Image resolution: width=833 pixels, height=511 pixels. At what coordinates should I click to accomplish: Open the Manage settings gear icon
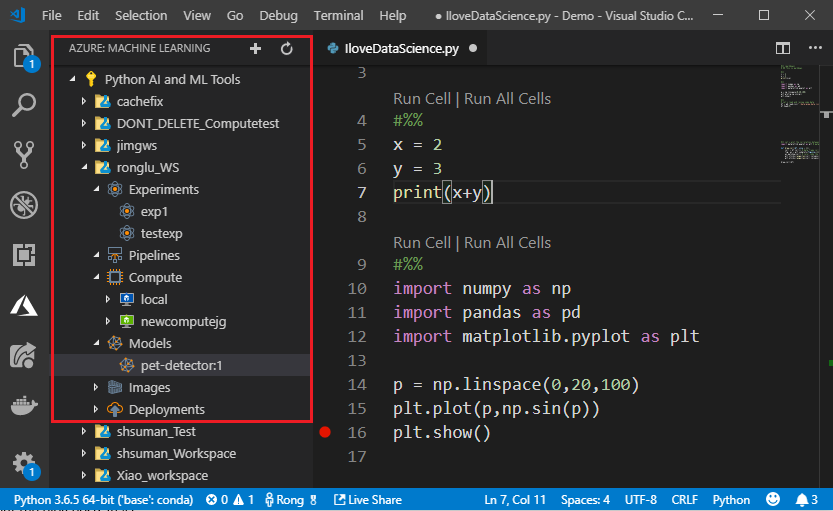(24, 463)
